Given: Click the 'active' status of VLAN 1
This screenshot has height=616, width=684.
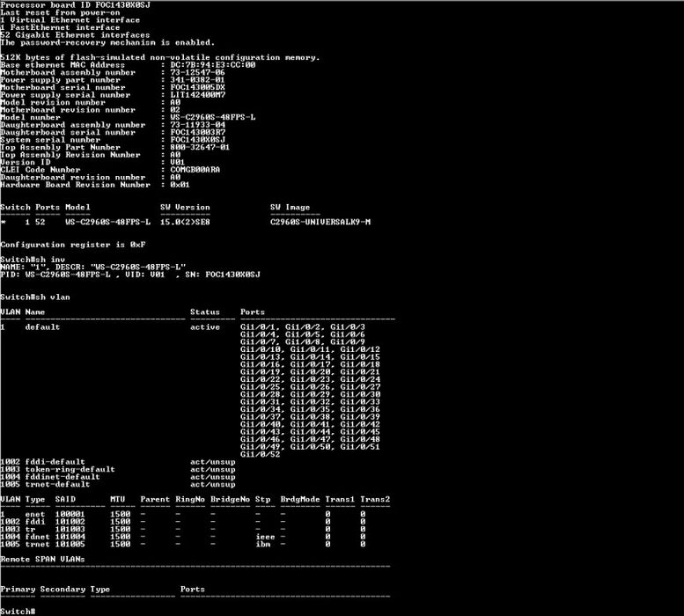Looking at the screenshot, I should click(x=205, y=327).
